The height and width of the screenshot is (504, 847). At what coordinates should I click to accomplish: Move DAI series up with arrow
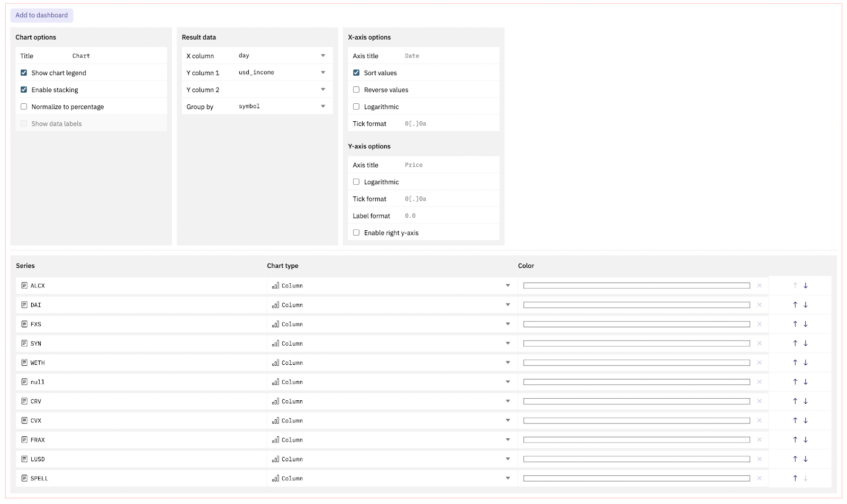(795, 305)
